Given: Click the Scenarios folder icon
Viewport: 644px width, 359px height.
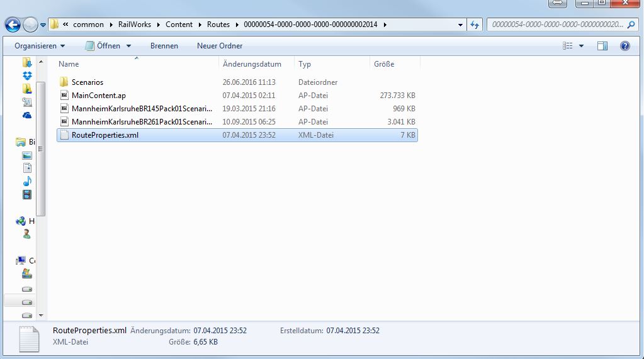Looking at the screenshot, I should (x=64, y=82).
